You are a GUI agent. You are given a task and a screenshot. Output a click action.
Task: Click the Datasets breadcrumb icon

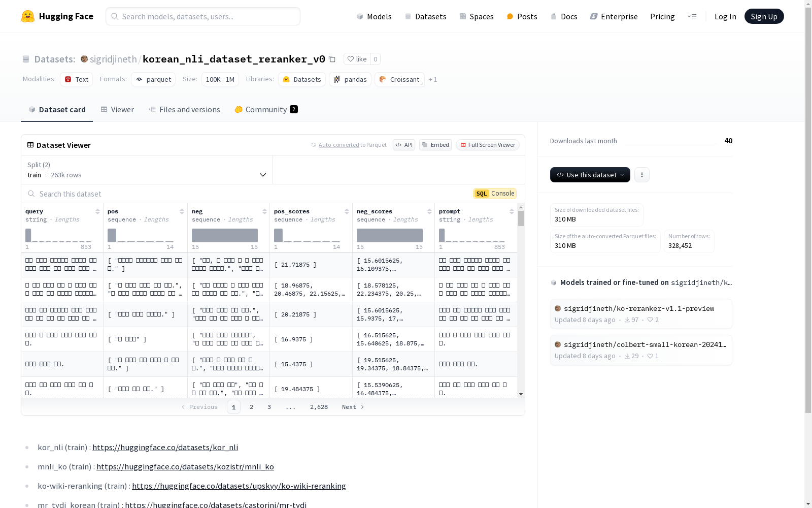26,59
